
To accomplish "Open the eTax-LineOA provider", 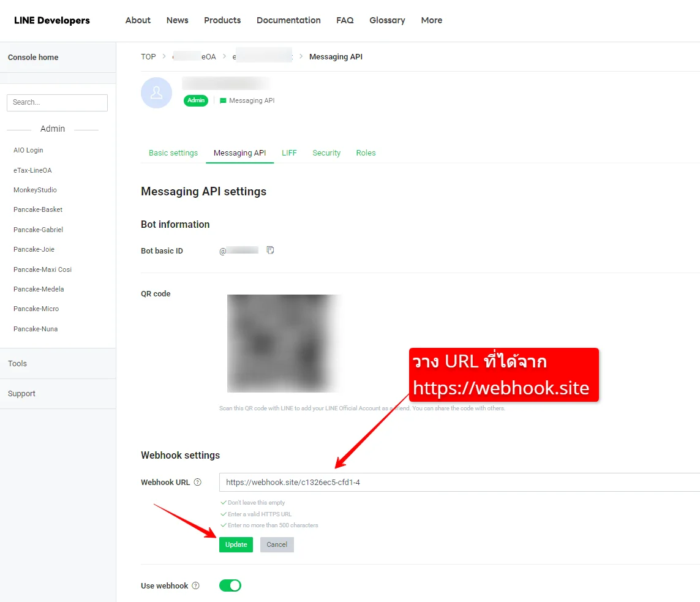I will [32, 170].
